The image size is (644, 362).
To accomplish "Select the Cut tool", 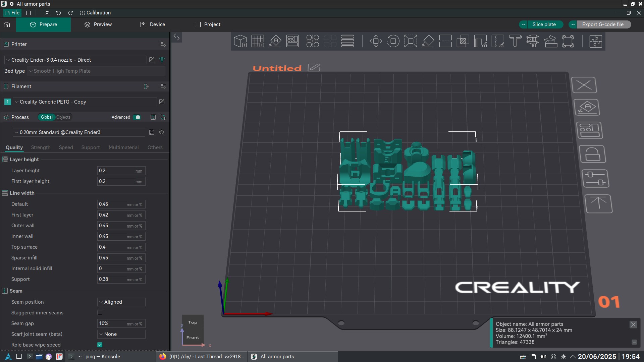I will point(445,41).
